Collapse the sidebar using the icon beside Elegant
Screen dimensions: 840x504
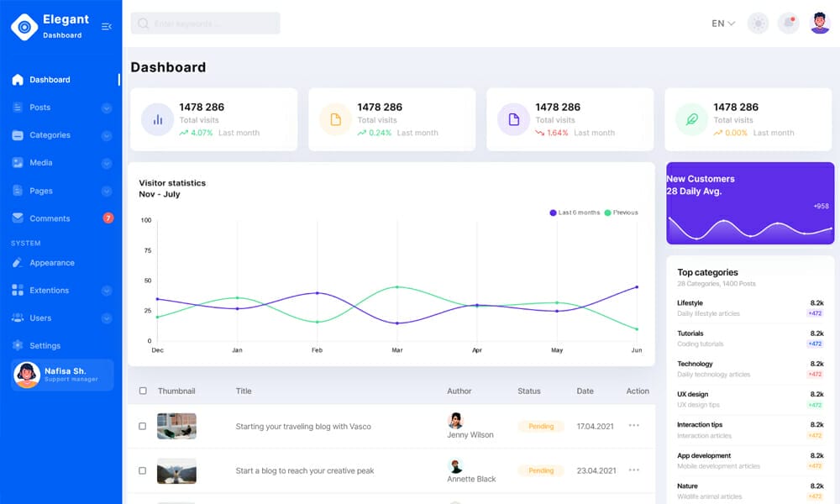click(107, 26)
